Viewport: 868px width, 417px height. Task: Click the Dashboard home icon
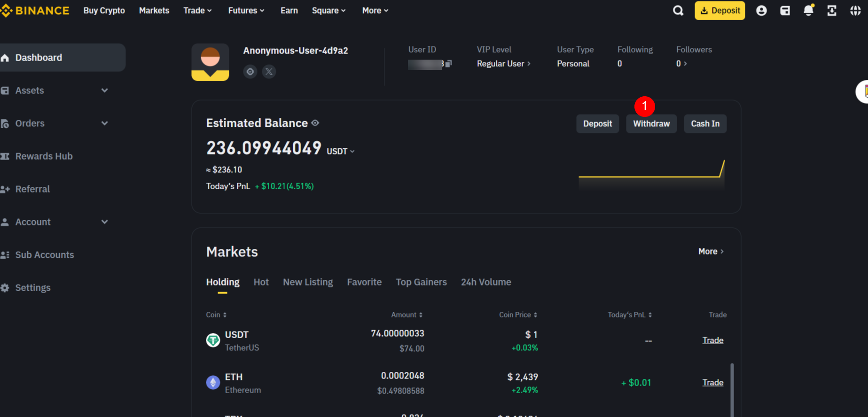coord(5,58)
